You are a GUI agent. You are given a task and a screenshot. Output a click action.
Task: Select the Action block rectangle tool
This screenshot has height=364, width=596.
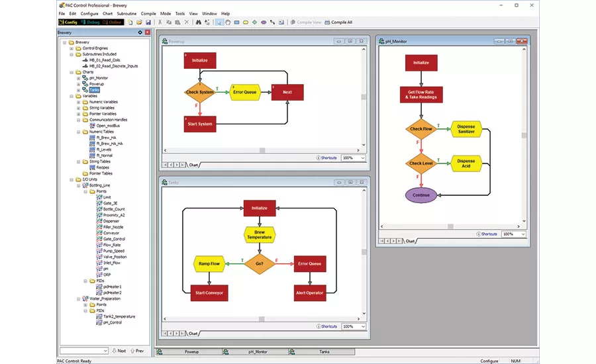(236, 22)
